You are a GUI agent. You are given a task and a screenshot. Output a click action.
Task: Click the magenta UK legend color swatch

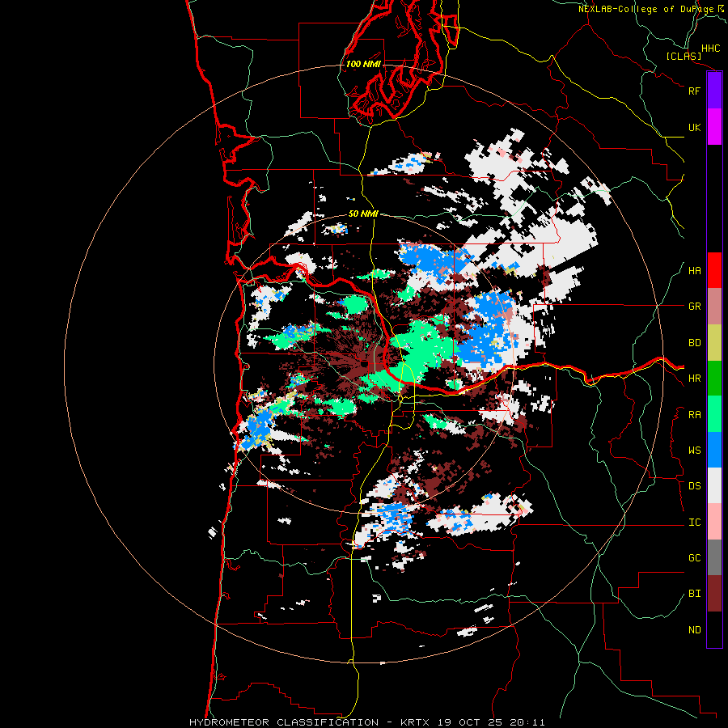point(714,127)
